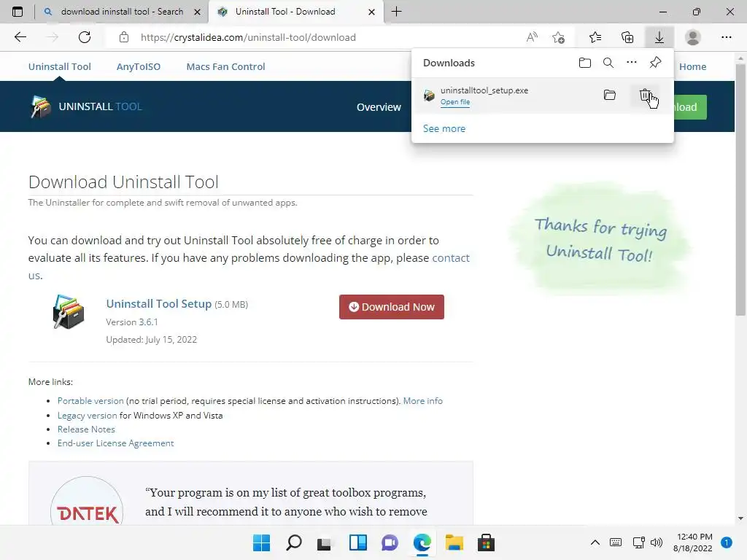747x560 pixels.
Task: Open the Collections panel
Action: click(627, 37)
